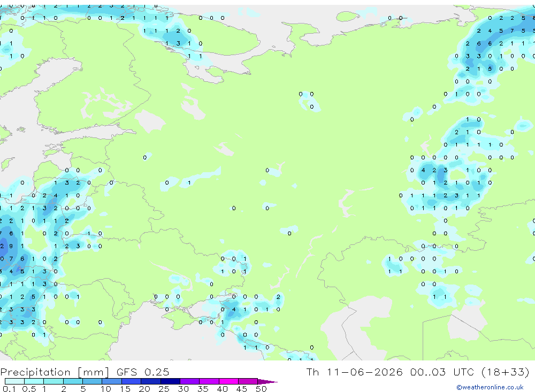
Task: Click the "40" legend scale label
Action: 223,389
